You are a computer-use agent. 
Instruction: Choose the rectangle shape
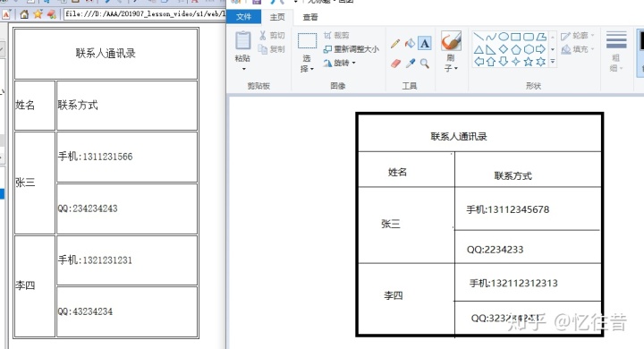(516, 37)
